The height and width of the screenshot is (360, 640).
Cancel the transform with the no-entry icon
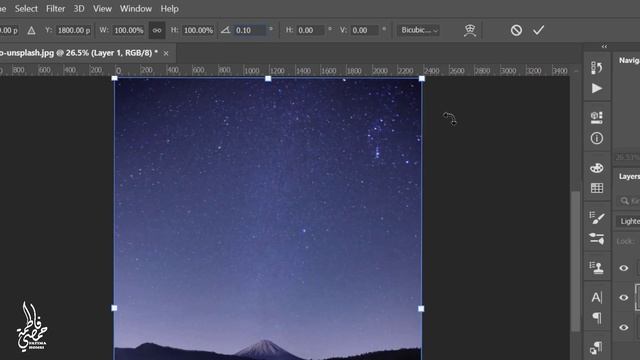click(x=516, y=30)
